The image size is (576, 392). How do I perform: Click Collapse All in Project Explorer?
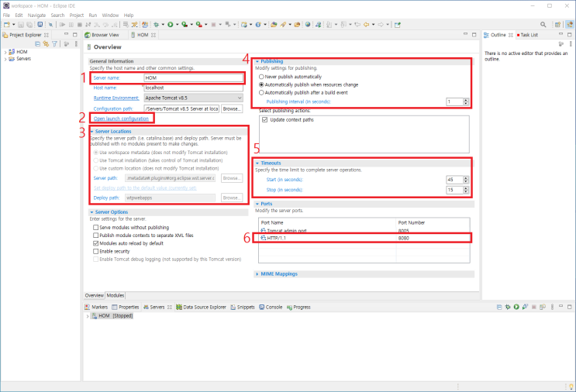37,44
